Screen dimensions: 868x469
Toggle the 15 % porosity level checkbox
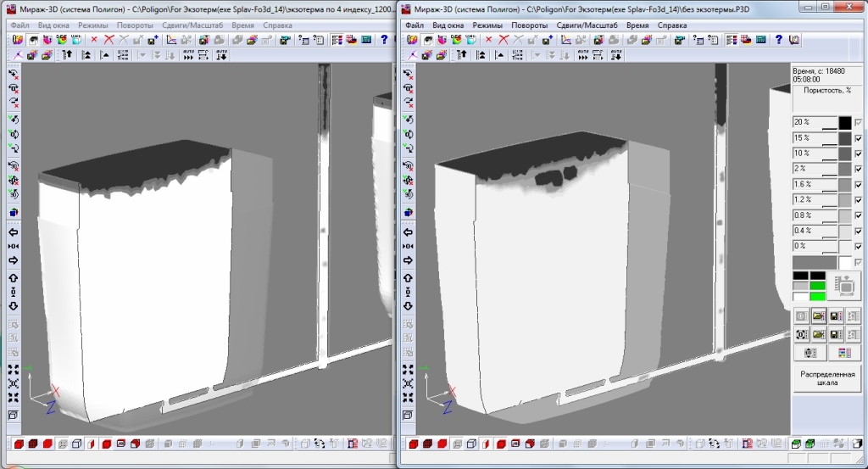point(858,138)
